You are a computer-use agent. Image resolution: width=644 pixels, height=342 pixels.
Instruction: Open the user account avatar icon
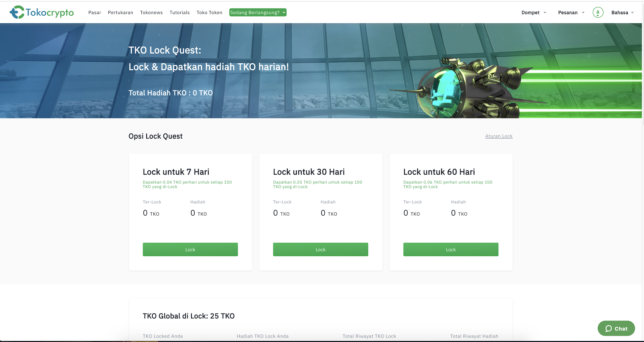[598, 12]
